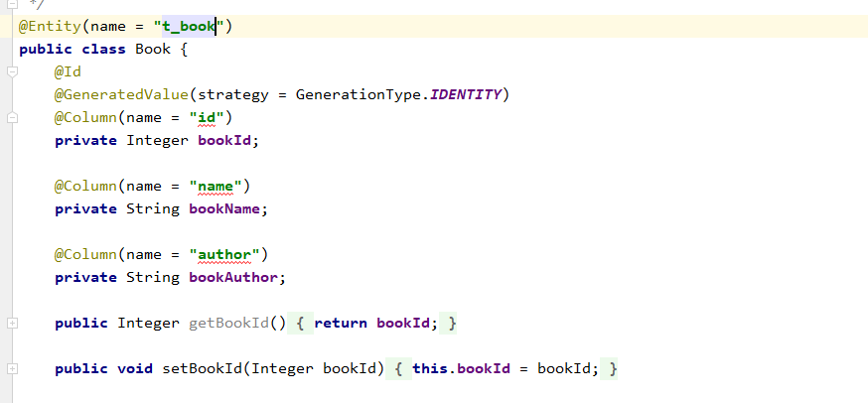Click the underlined "name" column string
The width and height of the screenshot is (868, 403).
[x=219, y=186]
